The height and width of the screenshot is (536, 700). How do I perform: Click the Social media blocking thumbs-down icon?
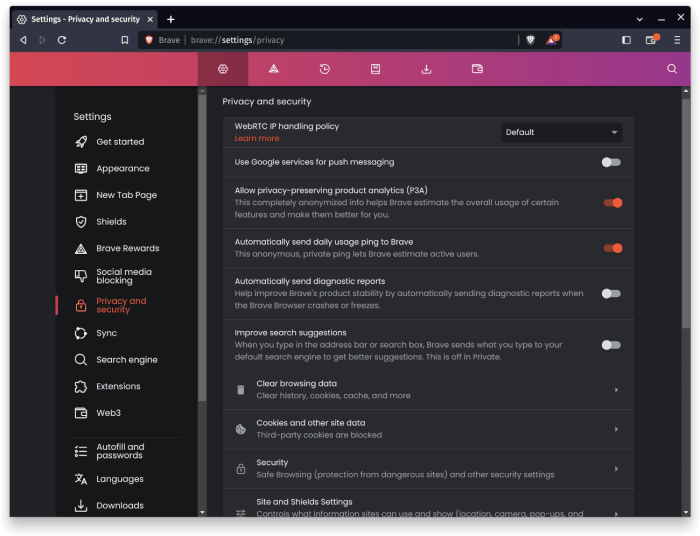pos(81,276)
